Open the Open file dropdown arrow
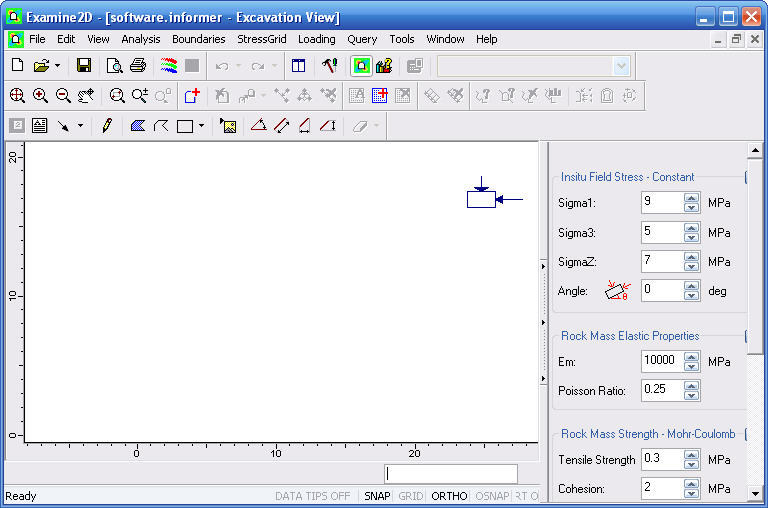This screenshot has height=508, width=768. pos(57,66)
